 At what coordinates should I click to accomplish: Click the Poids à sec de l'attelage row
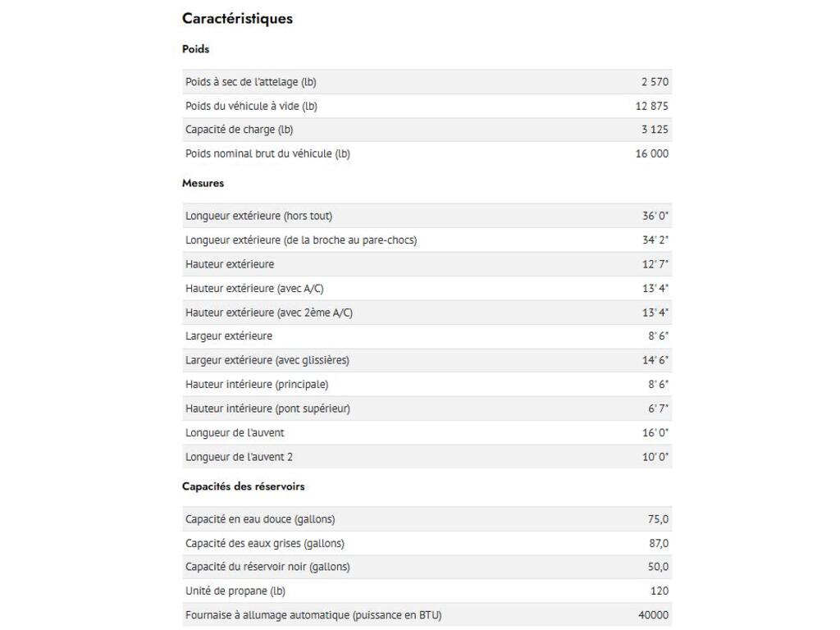click(x=427, y=82)
